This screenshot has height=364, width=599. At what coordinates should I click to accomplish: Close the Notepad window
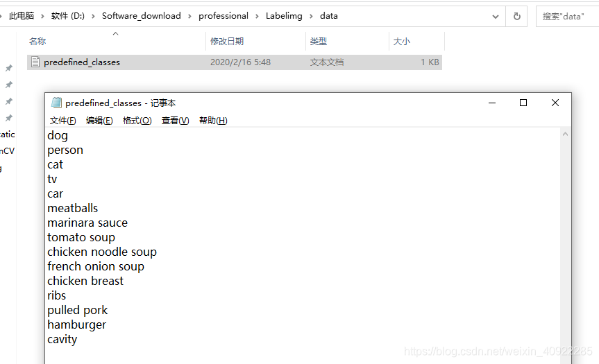(555, 103)
